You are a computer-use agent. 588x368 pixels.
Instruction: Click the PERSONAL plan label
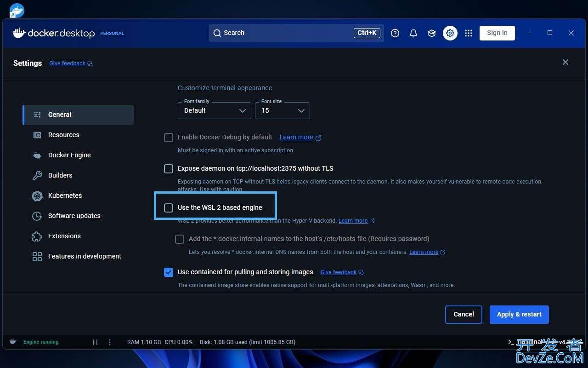tap(112, 34)
